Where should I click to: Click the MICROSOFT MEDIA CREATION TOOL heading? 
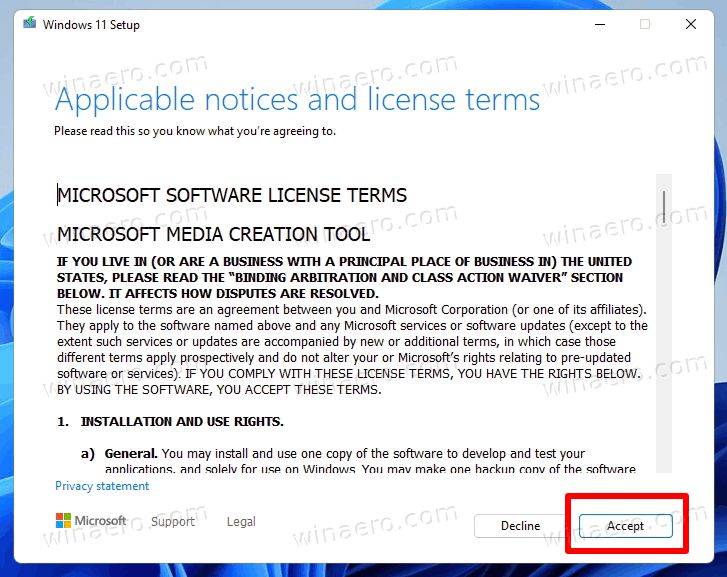[214, 234]
